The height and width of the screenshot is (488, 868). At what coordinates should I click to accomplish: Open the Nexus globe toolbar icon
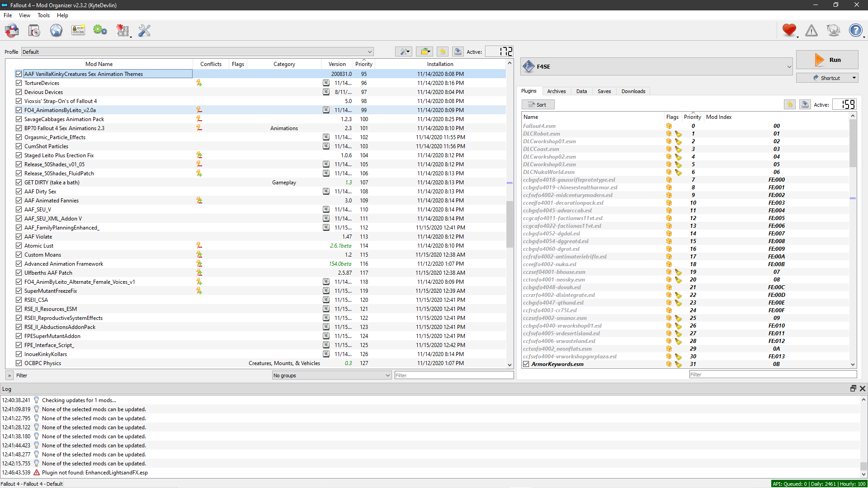click(56, 31)
